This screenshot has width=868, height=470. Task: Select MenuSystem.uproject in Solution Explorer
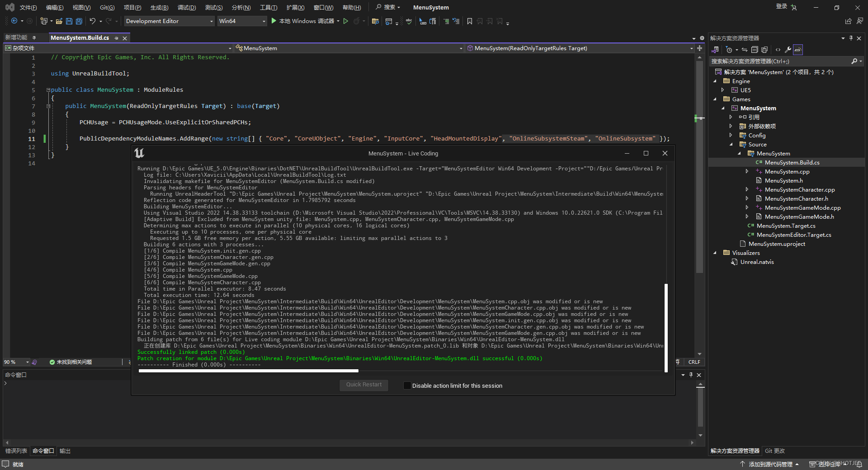click(x=777, y=244)
